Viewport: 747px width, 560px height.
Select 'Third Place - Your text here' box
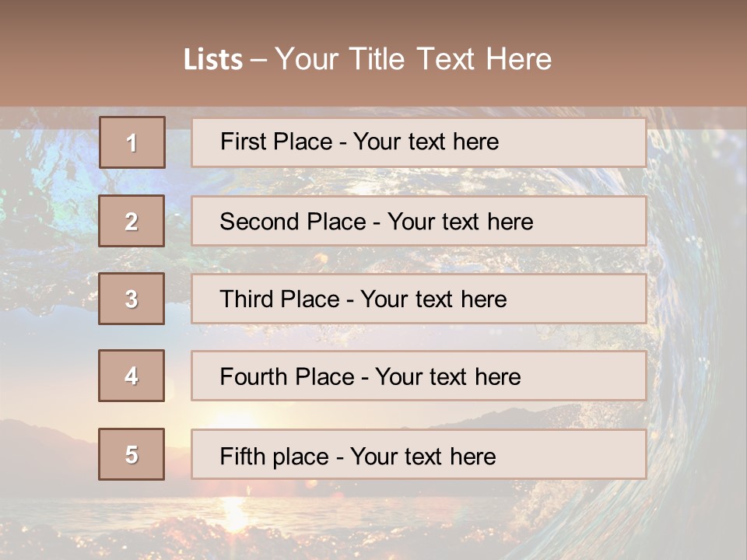point(419,299)
